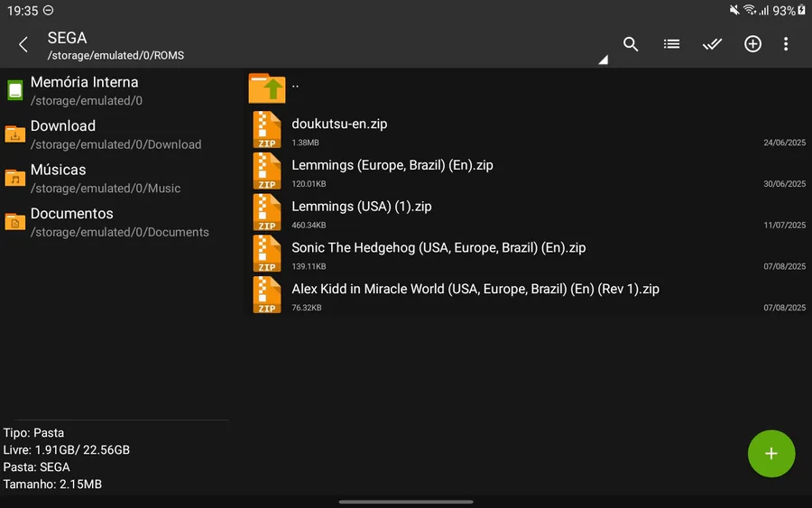This screenshot has width=812, height=508.
Task: Tap the /storage/emulated/0/Documents path
Action: click(x=120, y=233)
